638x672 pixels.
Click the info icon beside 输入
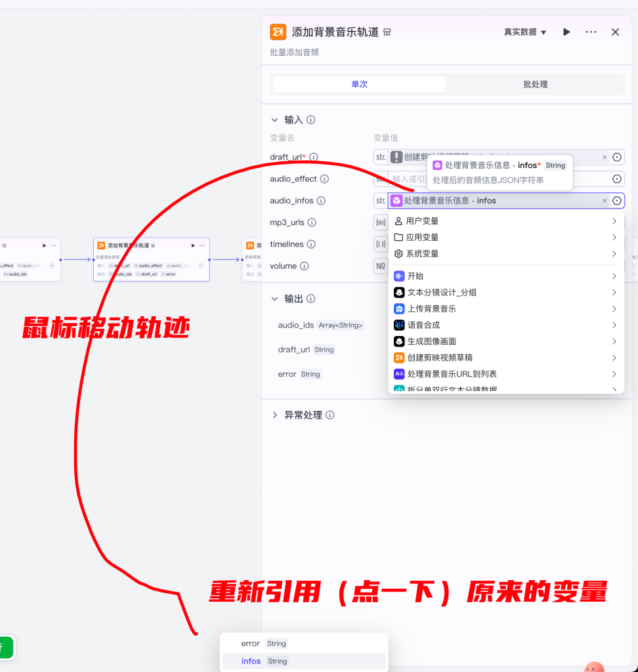click(x=311, y=120)
